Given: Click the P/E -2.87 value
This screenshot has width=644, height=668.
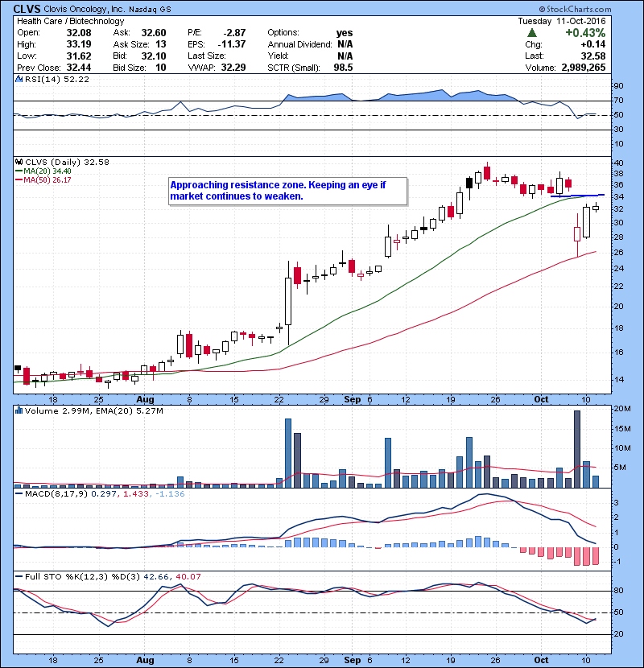Looking at the screenshot, I should pyautogui.click(x=234, y=33).
